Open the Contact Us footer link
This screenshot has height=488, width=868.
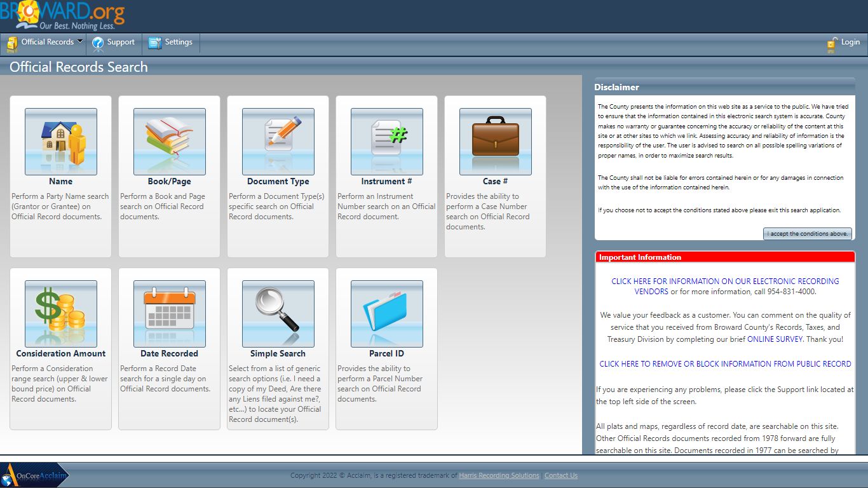pyautogui.click(x=561, y=475)
